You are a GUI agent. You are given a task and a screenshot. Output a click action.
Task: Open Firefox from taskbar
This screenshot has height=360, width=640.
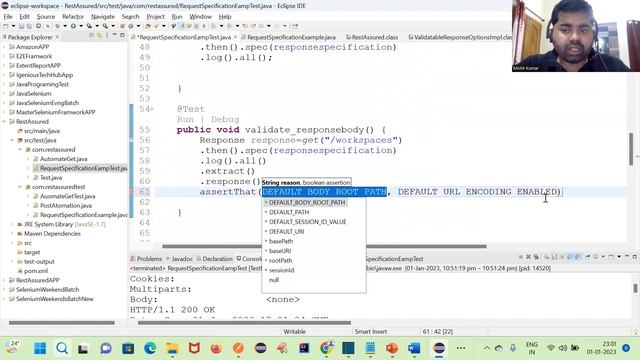[x=216, y=348]
